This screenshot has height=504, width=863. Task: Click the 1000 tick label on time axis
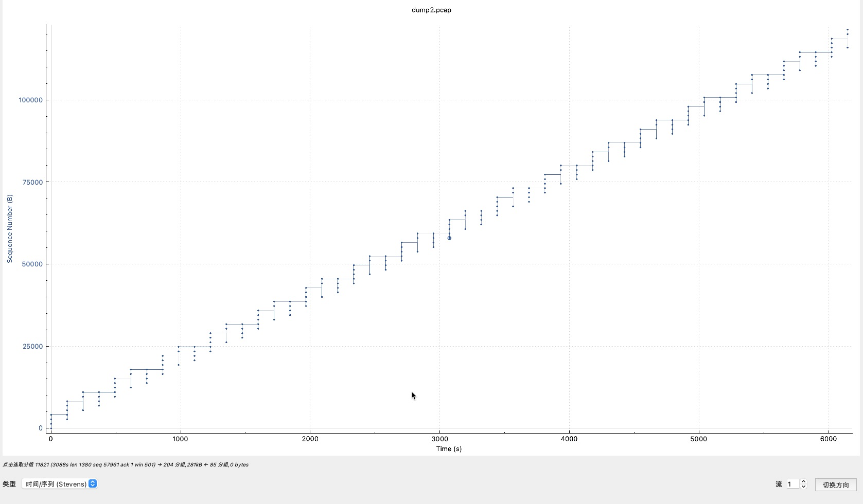point(180,439)
